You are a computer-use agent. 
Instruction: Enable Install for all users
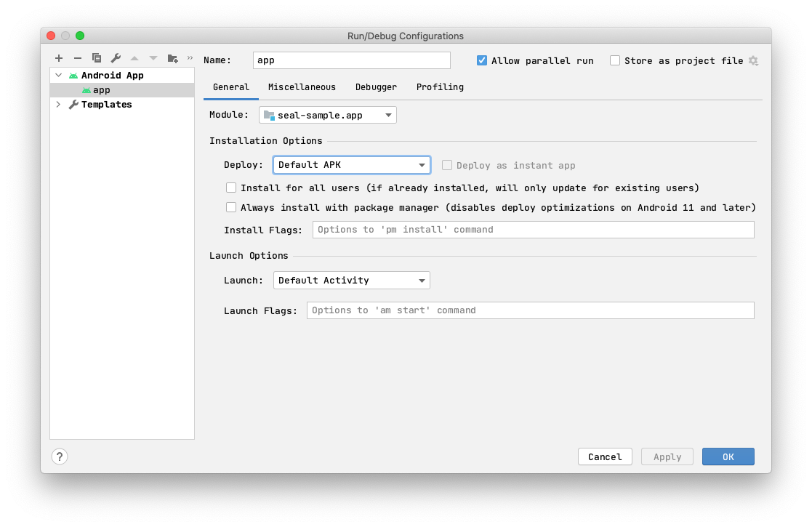click(x=230, y=188)
